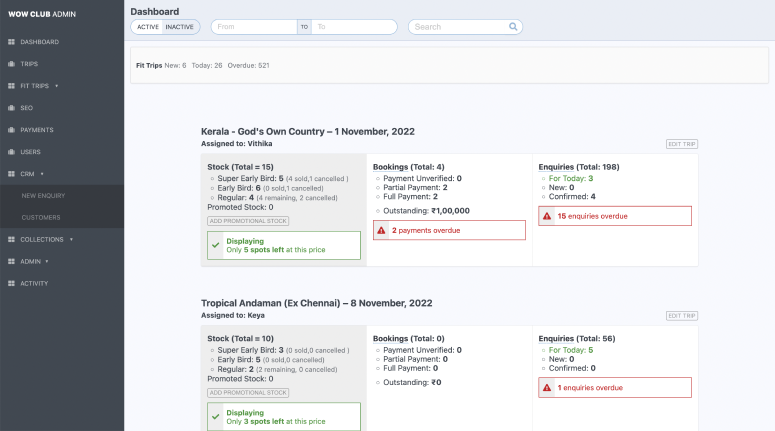
Task: Click the search magnifier icon
Action: [513, 27]
